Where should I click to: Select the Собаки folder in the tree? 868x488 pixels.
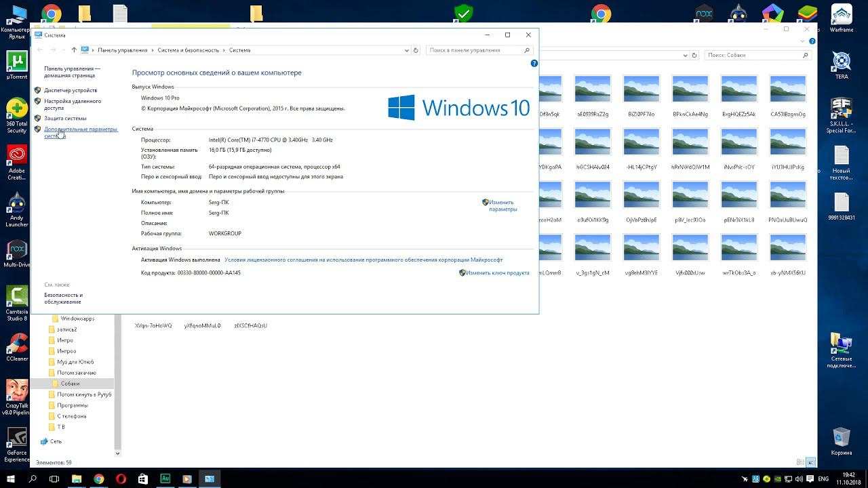pyautogui.click(x=70, y=384)
